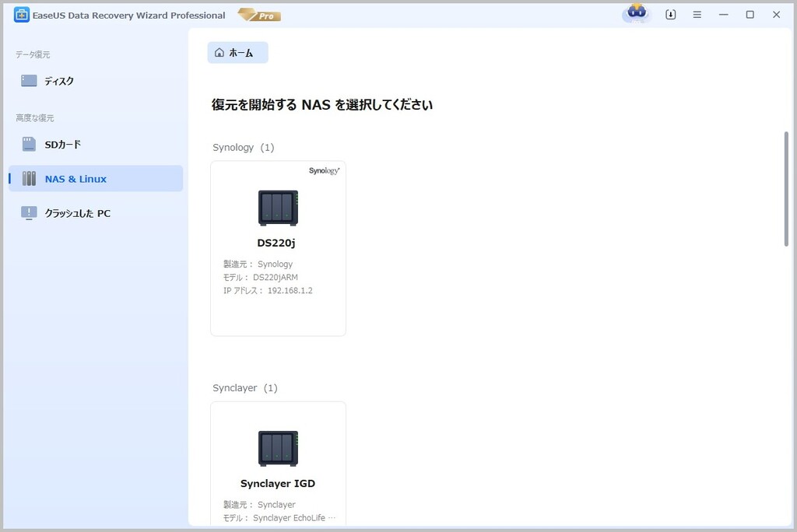This screenshot has height=532, width=797.
Task: Click the download update icon in title bar
Action: [x=670, y=15]
